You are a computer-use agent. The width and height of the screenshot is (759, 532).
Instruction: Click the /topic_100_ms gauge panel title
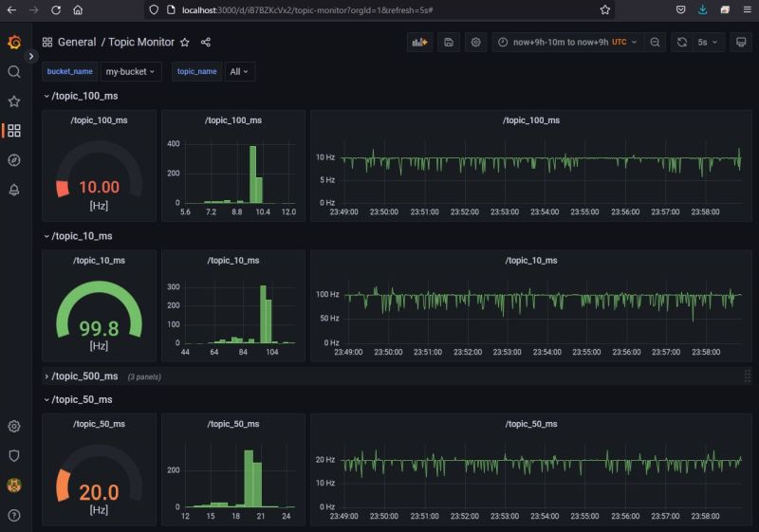click(100, 120)
